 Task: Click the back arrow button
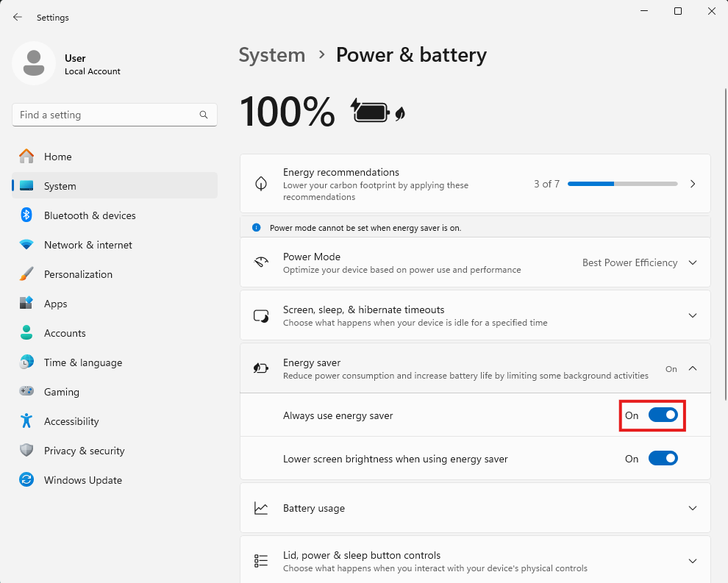click(x=17, y=17)
